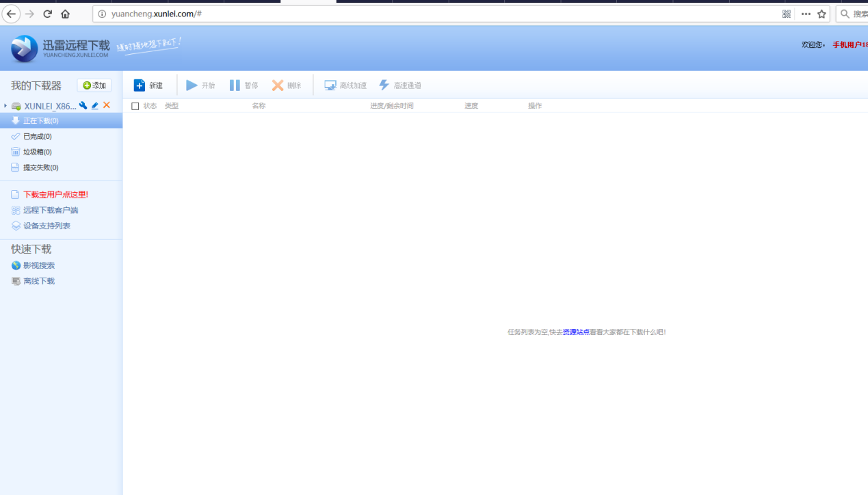
Task: Click the 开始 start toolbar button
Action: coord(201,85)
